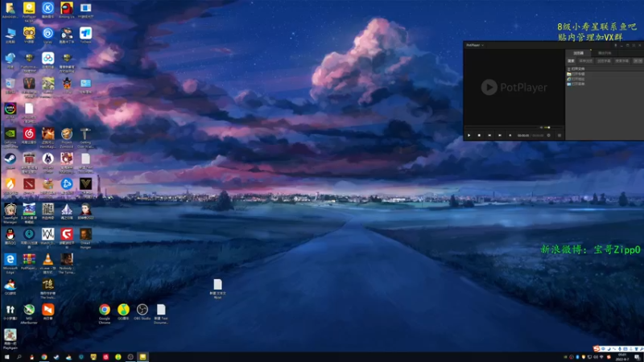Open the Administrator user folder icon
Screen dimensions: 644x362
click(10, 10)
